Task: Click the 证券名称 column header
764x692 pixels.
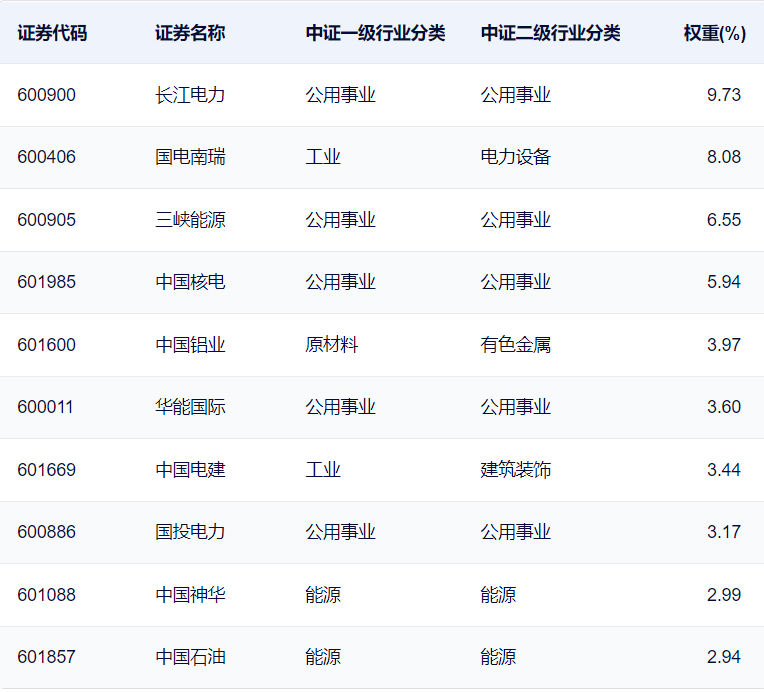Action: point(190,33)
